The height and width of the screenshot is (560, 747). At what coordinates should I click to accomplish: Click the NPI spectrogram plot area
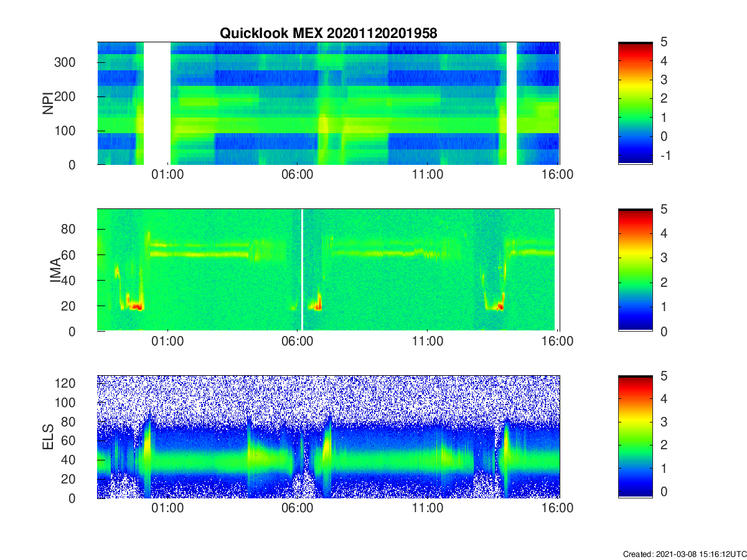click(x=328, y=103)
